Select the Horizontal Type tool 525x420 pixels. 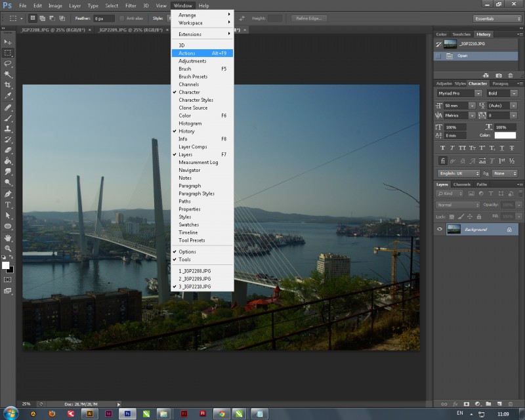coord(8,205)
